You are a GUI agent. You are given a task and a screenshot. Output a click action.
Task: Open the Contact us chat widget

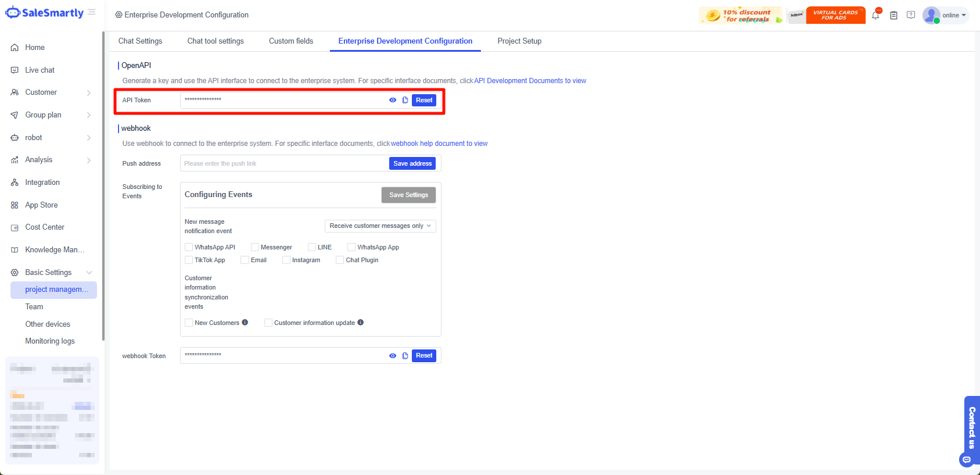tap(971, 428)
